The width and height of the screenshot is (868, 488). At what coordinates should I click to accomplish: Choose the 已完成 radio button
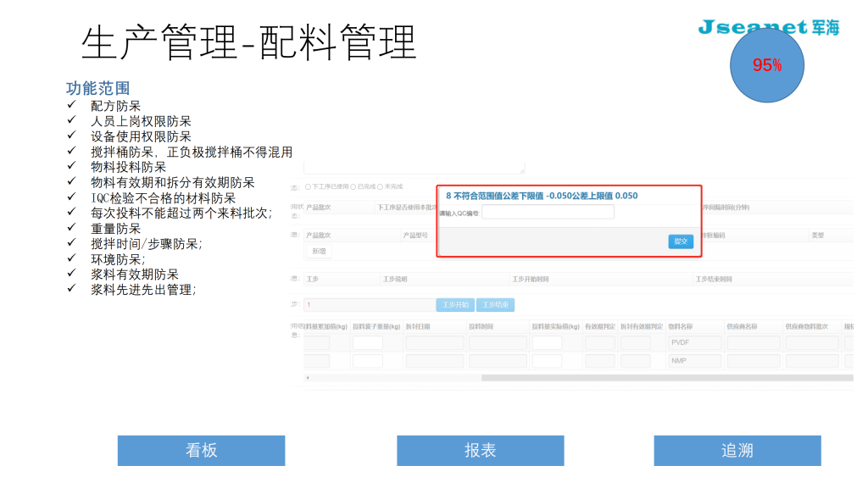click(x=354, y=186)
